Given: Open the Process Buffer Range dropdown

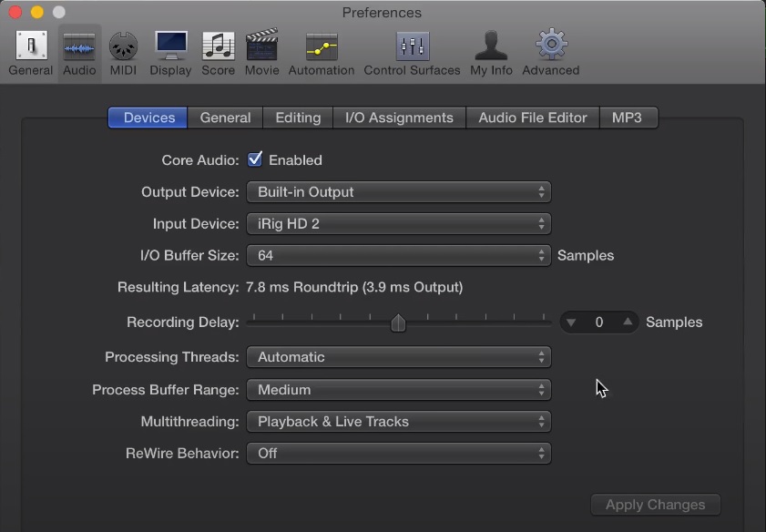Looking at the screenshot, I should (x=399, y=390).
